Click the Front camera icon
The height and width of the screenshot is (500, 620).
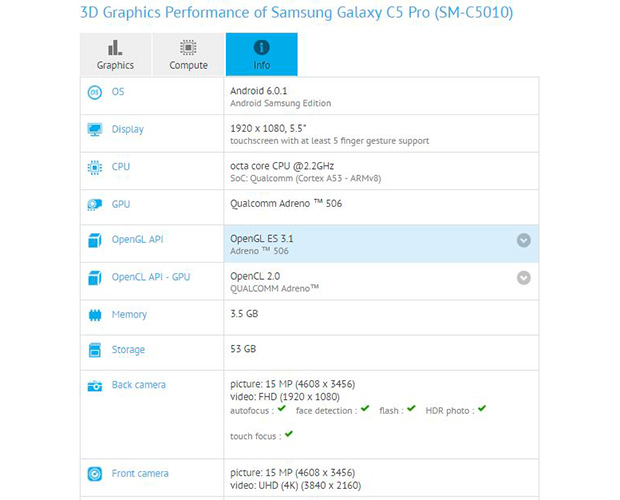coord(95,474)
